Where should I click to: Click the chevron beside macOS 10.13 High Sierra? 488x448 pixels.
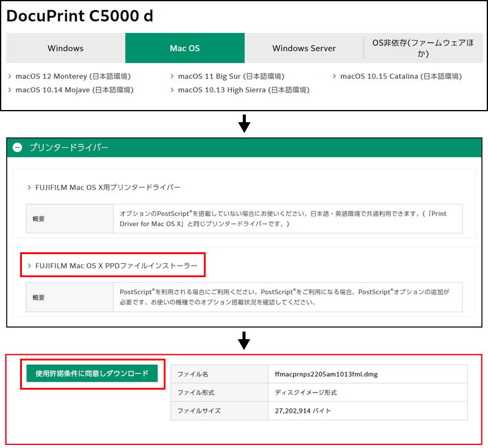point(172,90)
